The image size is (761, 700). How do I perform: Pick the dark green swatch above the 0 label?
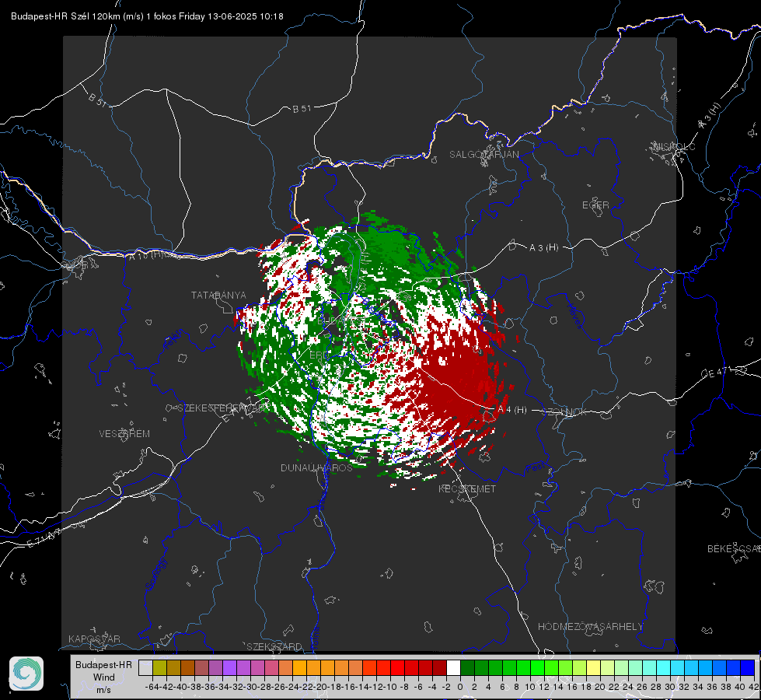click(467, 667)
